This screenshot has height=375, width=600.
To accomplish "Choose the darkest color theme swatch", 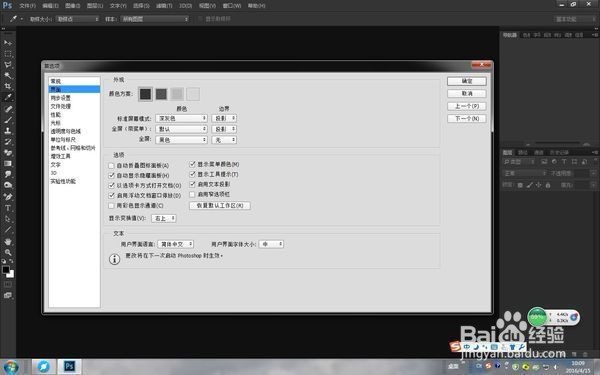I will coord(145,94).
